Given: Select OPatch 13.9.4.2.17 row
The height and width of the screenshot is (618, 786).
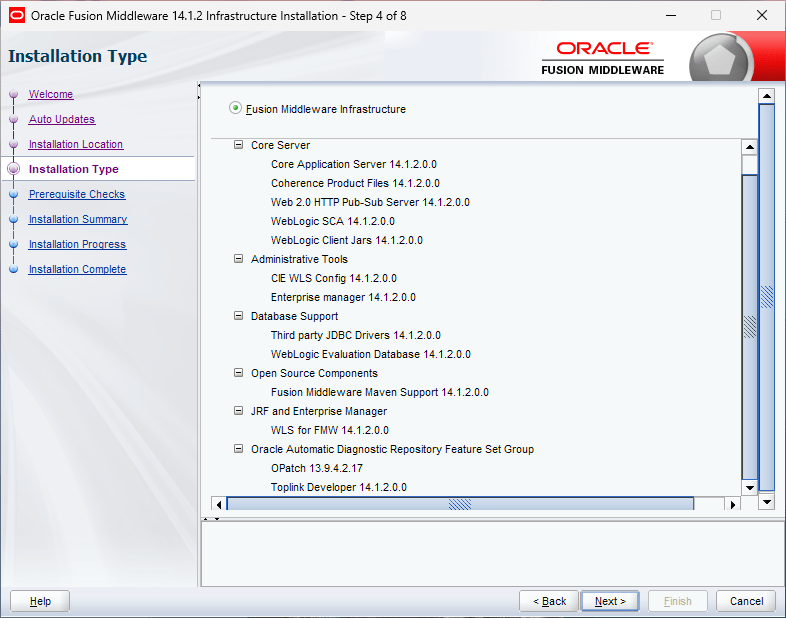Looking at the screenshot, I should [x=316, y=469].
